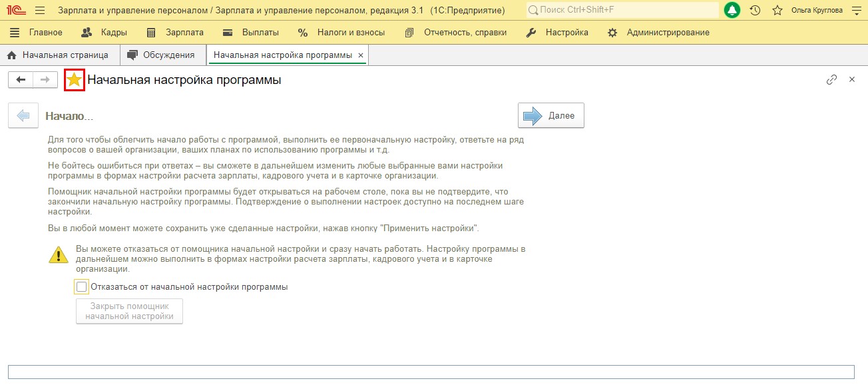868x387 pixels.
Task: Open the Отчетность, справки section
Action: pos(456,33)
